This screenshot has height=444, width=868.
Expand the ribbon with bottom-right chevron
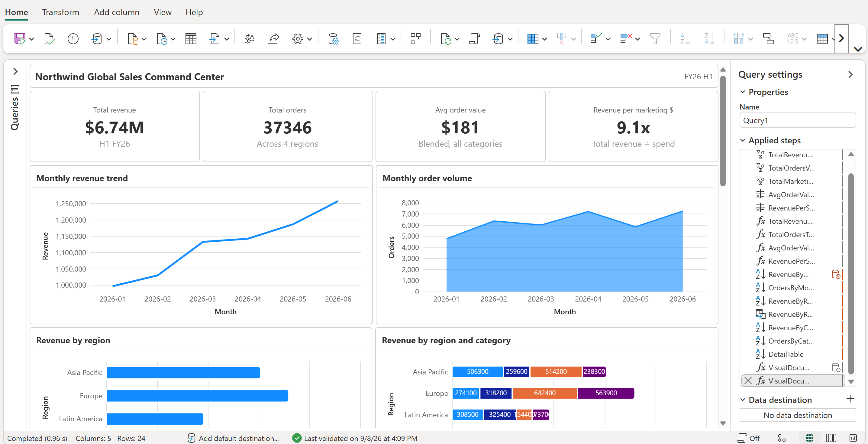[858, 49]
